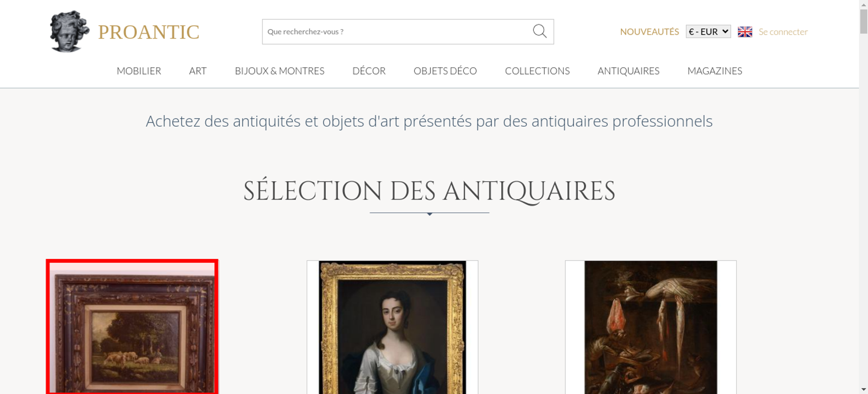The image size is (868, 394).
Task: Open the BIJOUX & MONTRES menu
Action: pyautogui.click(x=279, y=71)
